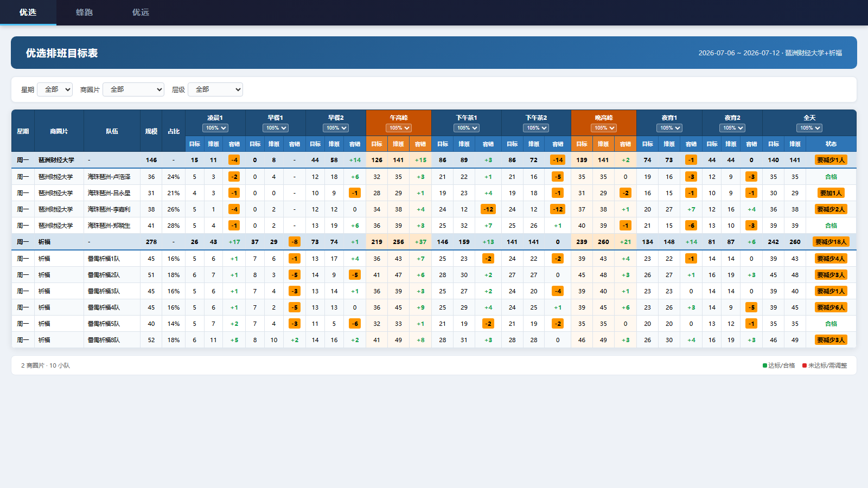Viewport: 868px width, 488px height.
Task: Click the 要减少3人 badge for 番禺祈福2队
Action: 831,275
